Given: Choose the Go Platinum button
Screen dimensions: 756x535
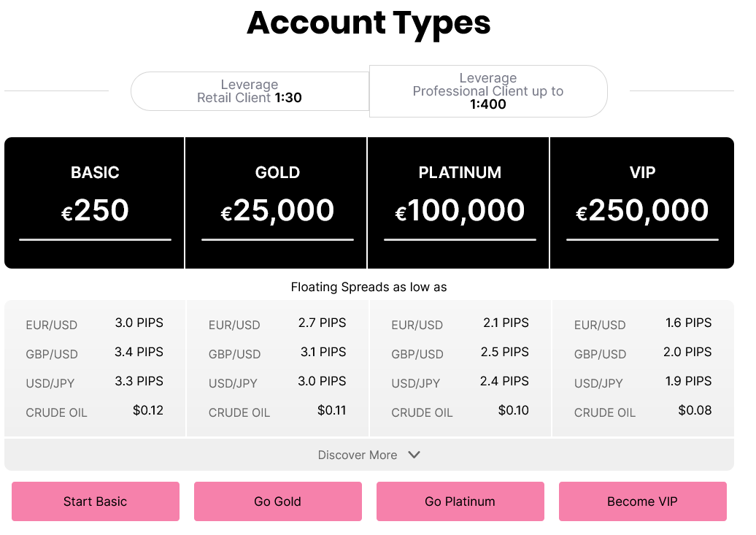Looking at the screenshot, I should (x=460, y=501).
